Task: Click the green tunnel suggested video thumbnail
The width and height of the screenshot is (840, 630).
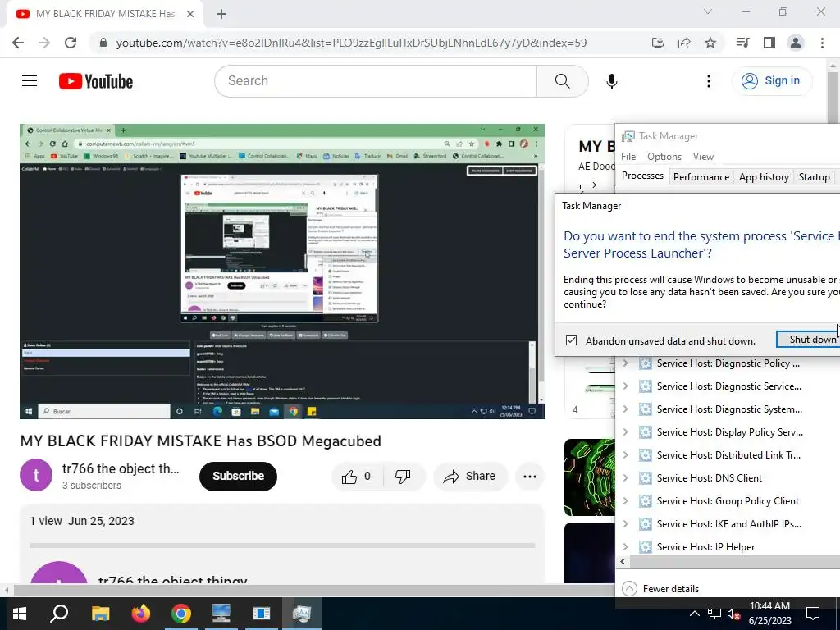Action: (589, 477)
